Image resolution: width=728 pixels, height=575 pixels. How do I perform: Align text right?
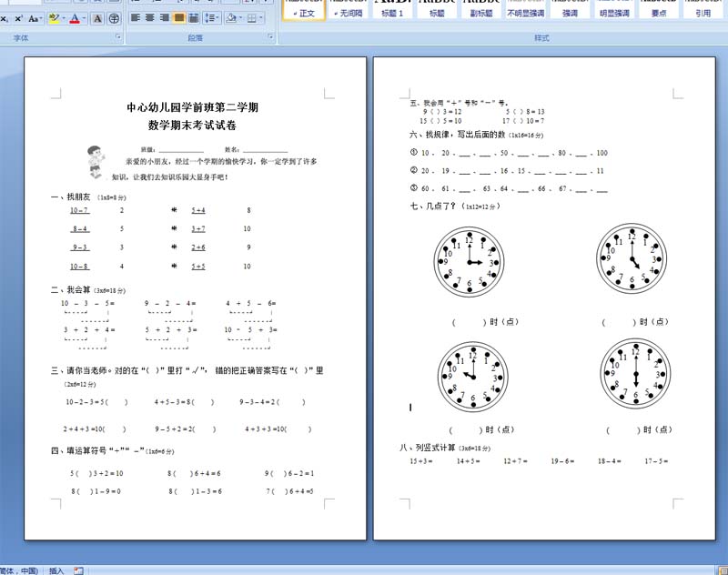tap(165, 17)
